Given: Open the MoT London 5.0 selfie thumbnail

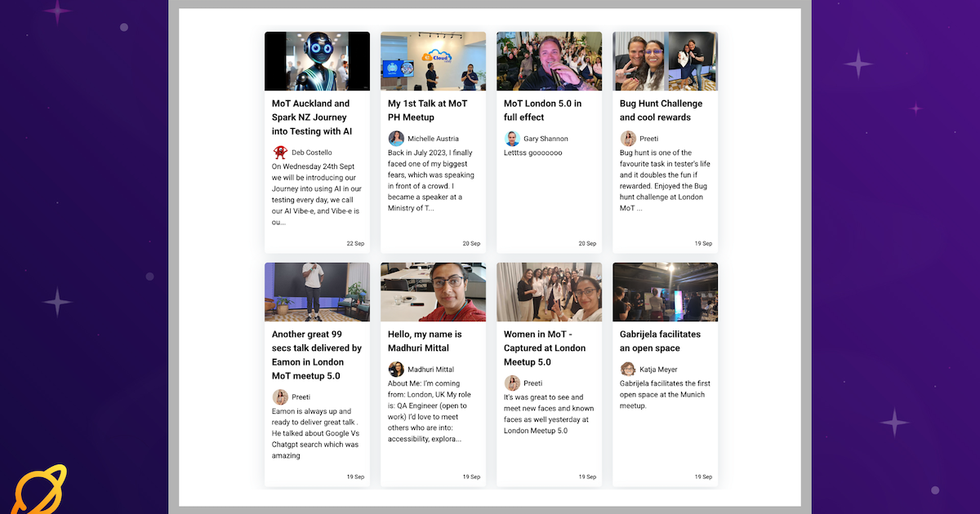Looking at the screenshot, I should (549, 61).
